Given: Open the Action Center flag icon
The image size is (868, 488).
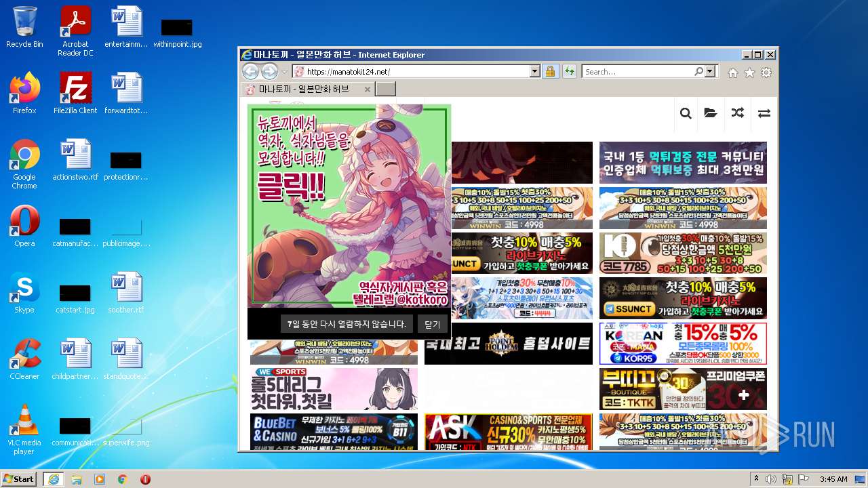Looking at the screenshot, I should (x=804, y=479).
